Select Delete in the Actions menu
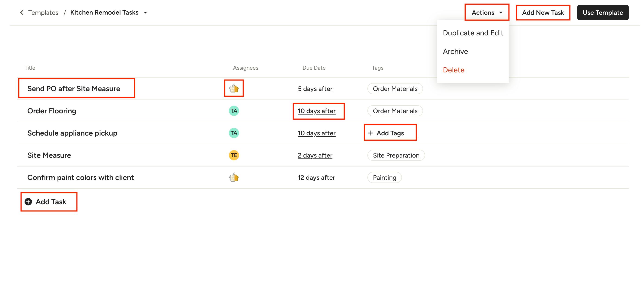The width and height of the screenshot is (644, 285). coord(454,70)
